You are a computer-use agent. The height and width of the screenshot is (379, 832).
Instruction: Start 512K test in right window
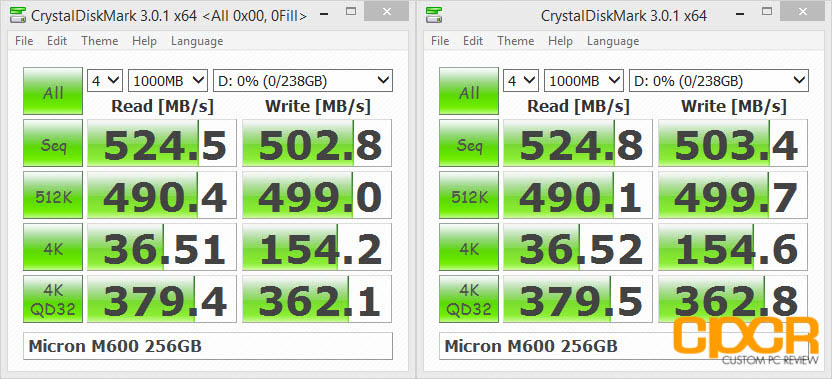point(469,195)
